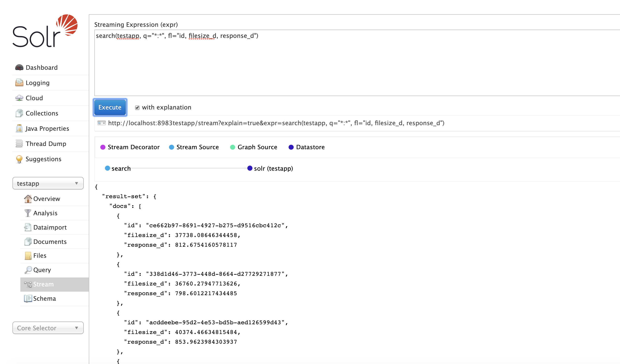Screen dimensions: 620x364
Task: Go to the Schema page
Action: pos(45,298)
